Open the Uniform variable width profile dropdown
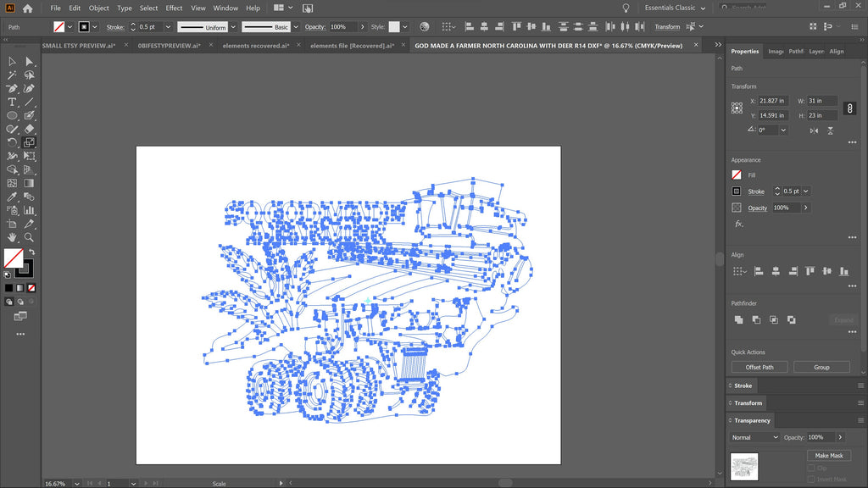 coord(233,26)
